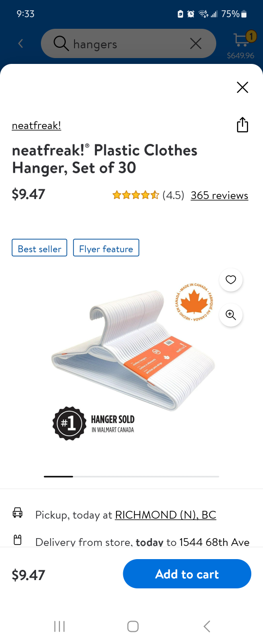Go back using header arrow
Viewport: 263px width, 644px height.
click(x=20, y=44)
